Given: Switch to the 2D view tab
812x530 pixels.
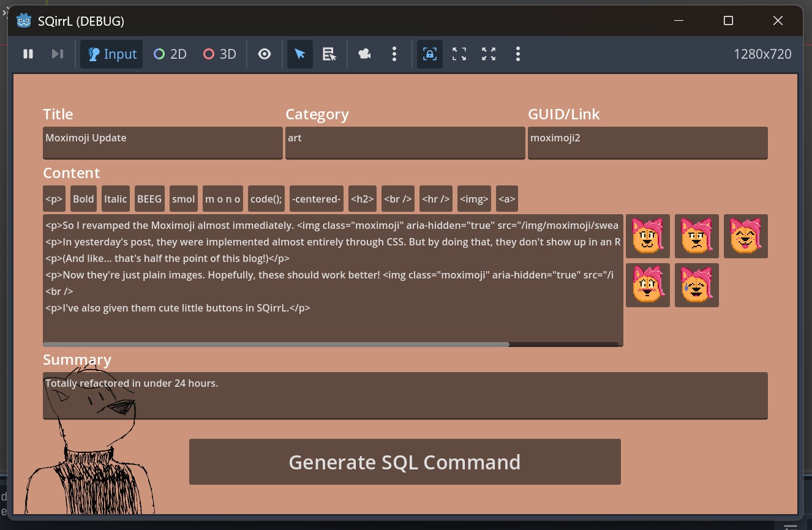Looking at the screenshot, I should coord(170,54).
